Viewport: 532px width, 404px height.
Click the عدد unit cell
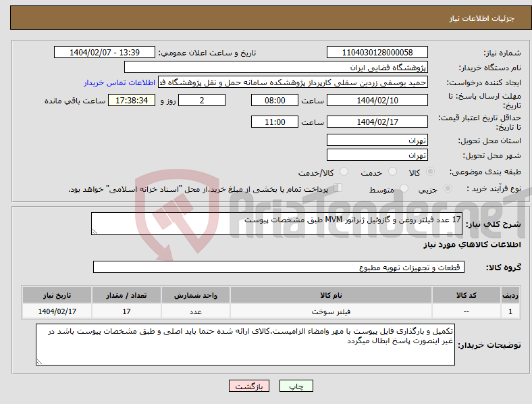pyautogui.click(x=196, y=311)
